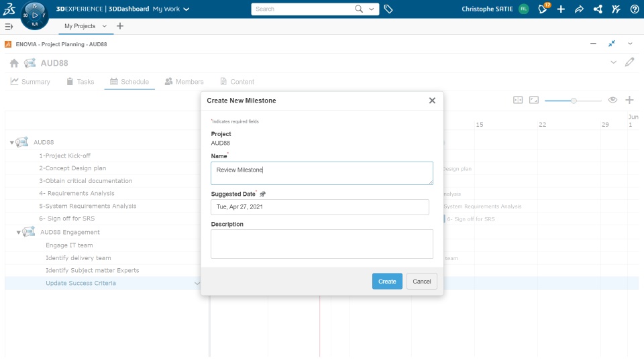The height and width of the screenshot is (362, 644).
Task: Click the plus add icon in top bar
Action: [561, 9]
